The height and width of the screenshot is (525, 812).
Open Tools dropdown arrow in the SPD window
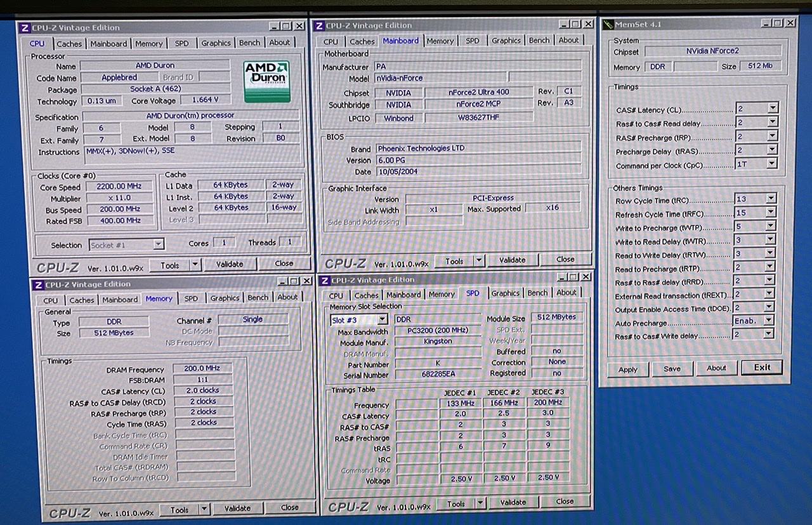(x=480, y=503)
